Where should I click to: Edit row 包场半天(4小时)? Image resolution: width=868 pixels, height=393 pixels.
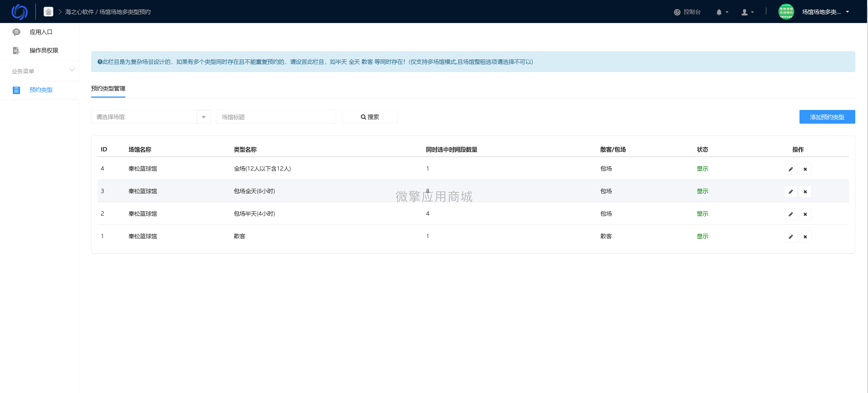pyautogui.click(x=790, y=214)
